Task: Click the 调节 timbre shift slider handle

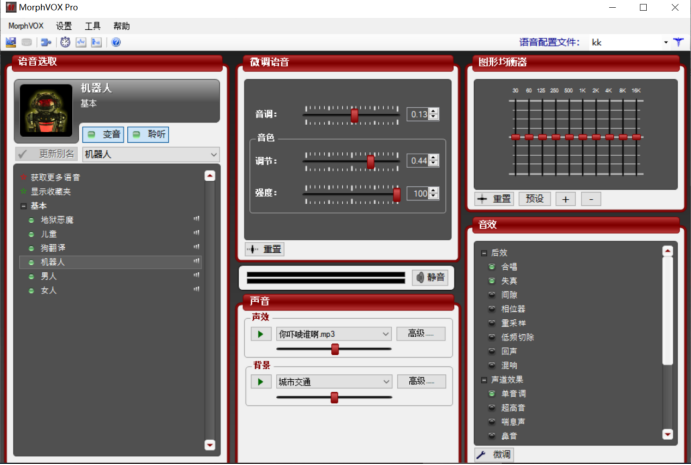Action: 371,162
